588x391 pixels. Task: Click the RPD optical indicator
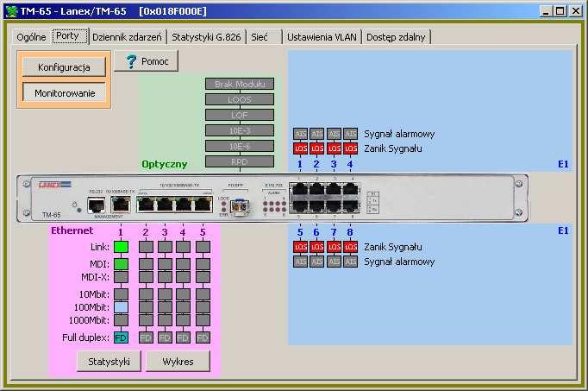240,161
